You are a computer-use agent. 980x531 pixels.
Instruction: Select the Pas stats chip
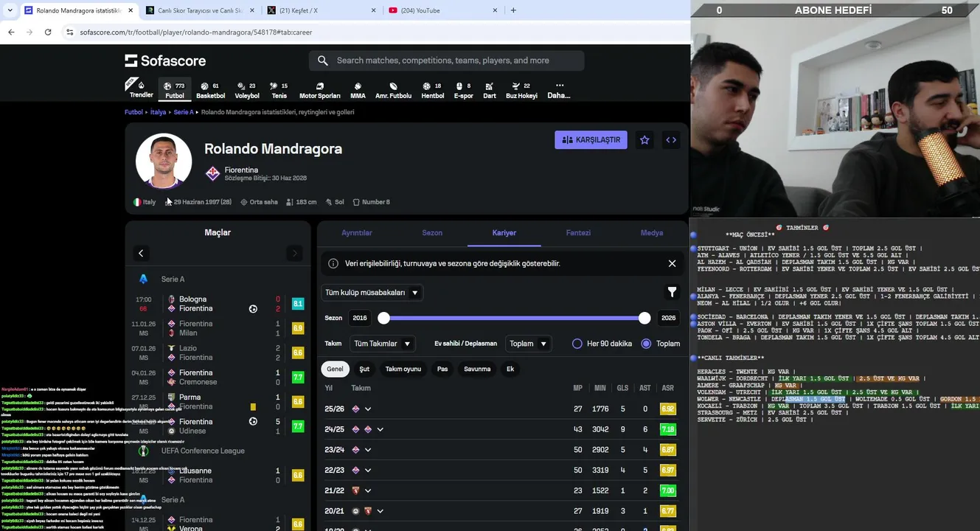tap(442, 369)
